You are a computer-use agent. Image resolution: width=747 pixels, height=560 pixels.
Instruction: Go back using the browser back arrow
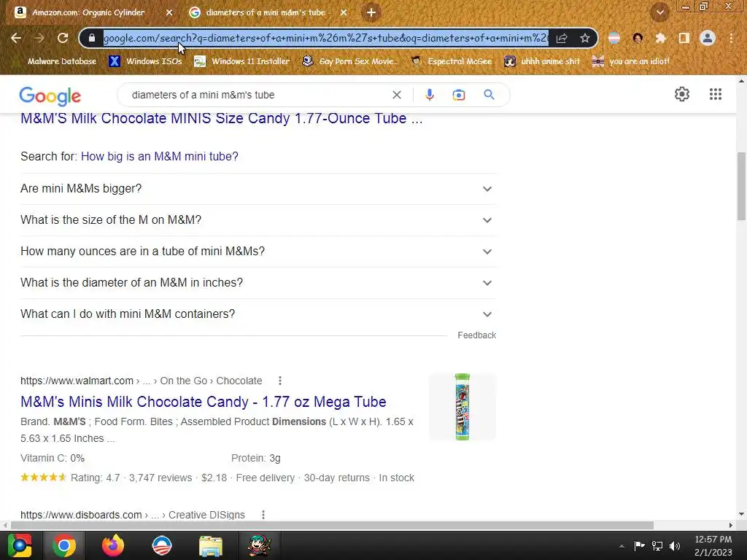pyautogui.click(x=16, y=38)
